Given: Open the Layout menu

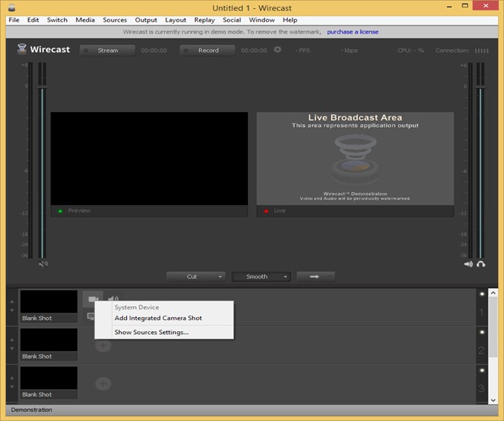Looking at the screenshot, I should 175,20.
